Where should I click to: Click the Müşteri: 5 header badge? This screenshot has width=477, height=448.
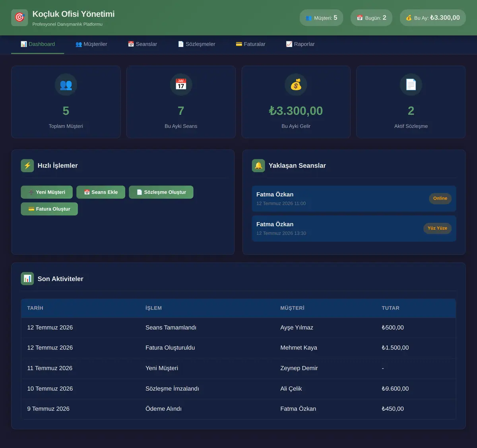321,18
